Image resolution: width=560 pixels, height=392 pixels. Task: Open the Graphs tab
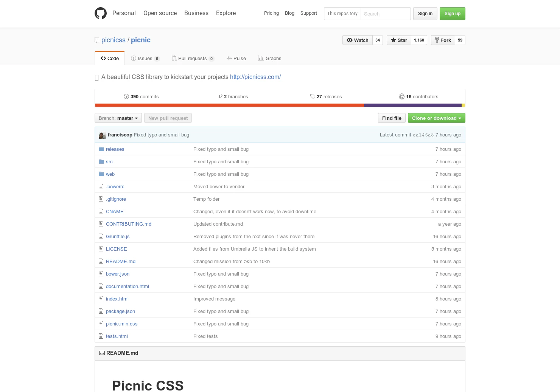(x=269, y=58)
